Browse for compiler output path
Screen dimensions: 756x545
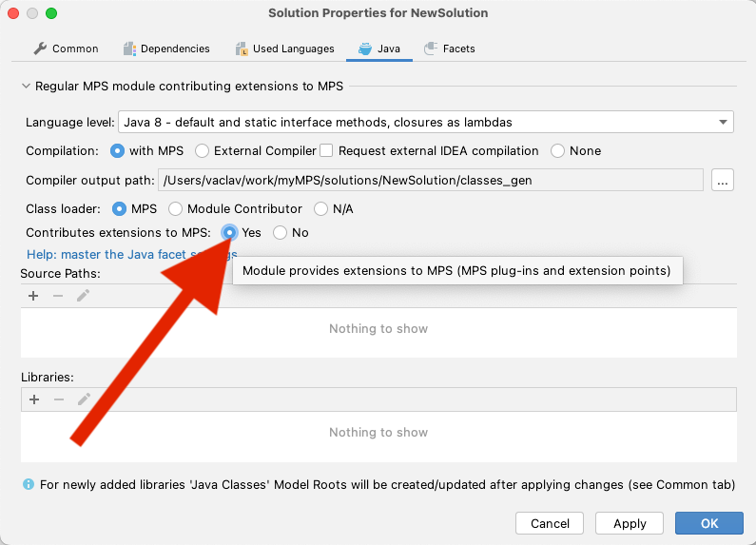tap(723, 181)
